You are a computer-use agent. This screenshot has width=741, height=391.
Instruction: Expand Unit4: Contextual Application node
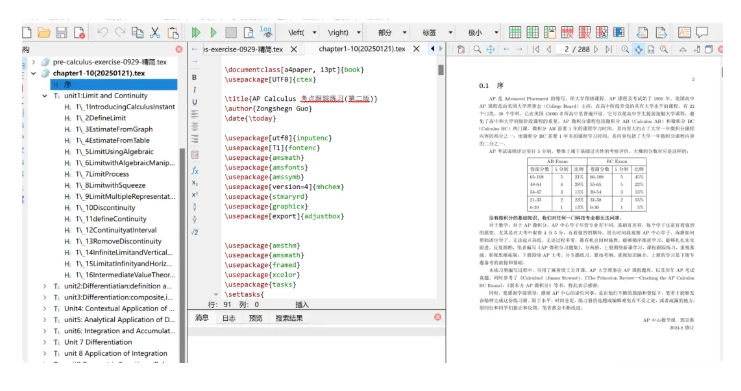tap(45, 308)
